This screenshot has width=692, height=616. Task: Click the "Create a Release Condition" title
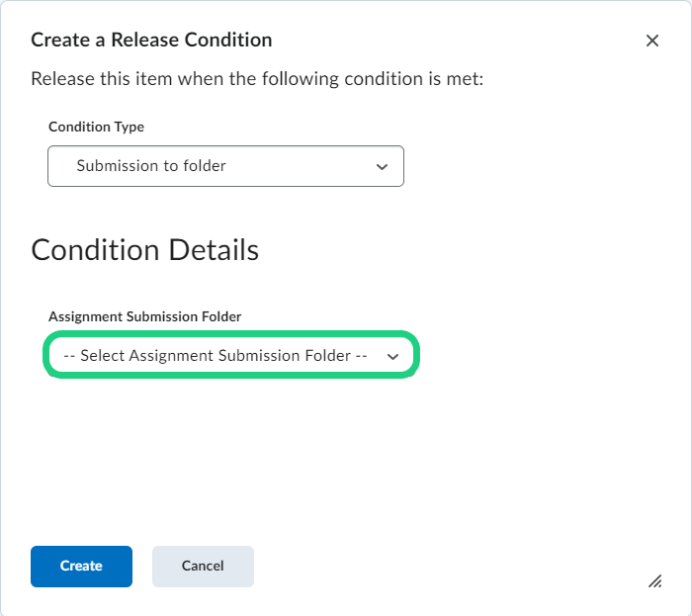coord(151,41)
